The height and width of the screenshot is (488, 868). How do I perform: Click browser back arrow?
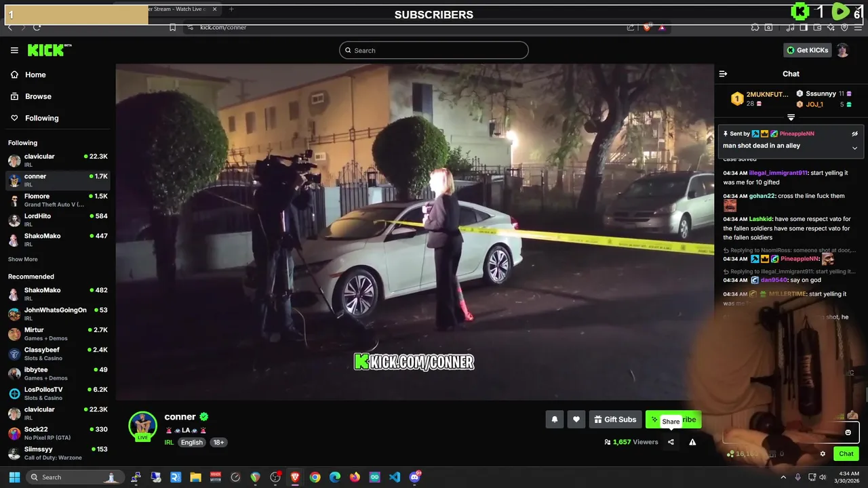[10, 27]
